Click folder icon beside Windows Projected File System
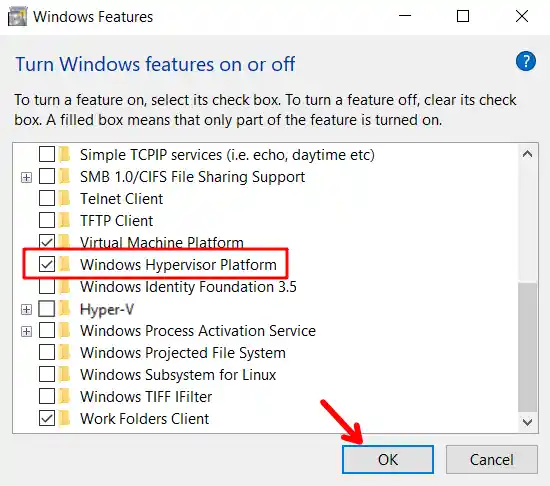This screenshot has width=550, height=486. [x=65, y=352]
